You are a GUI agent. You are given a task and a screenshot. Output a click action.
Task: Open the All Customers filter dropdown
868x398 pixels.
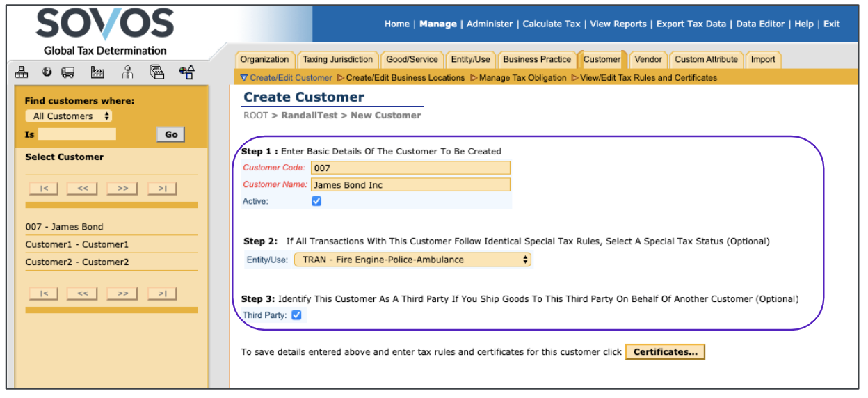69,116
